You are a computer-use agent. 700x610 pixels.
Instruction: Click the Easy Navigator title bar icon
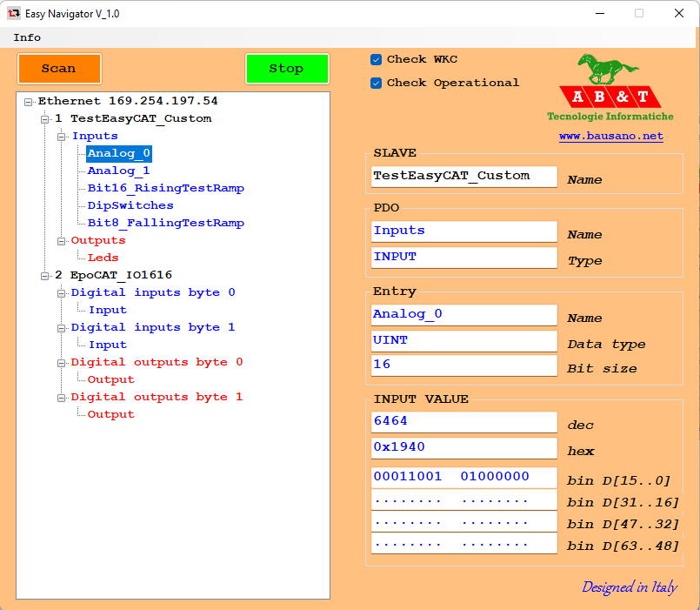[x=14, y=13]
